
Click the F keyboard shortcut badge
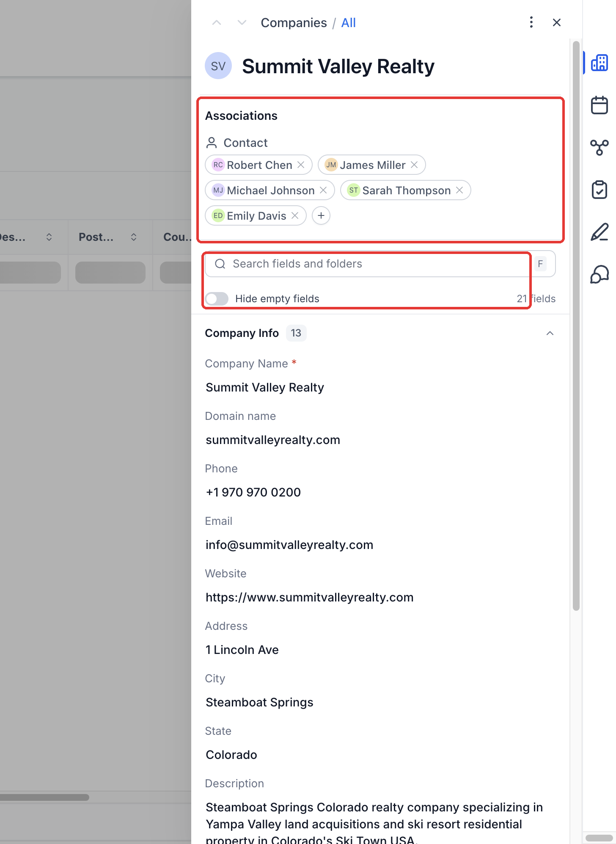540,264
